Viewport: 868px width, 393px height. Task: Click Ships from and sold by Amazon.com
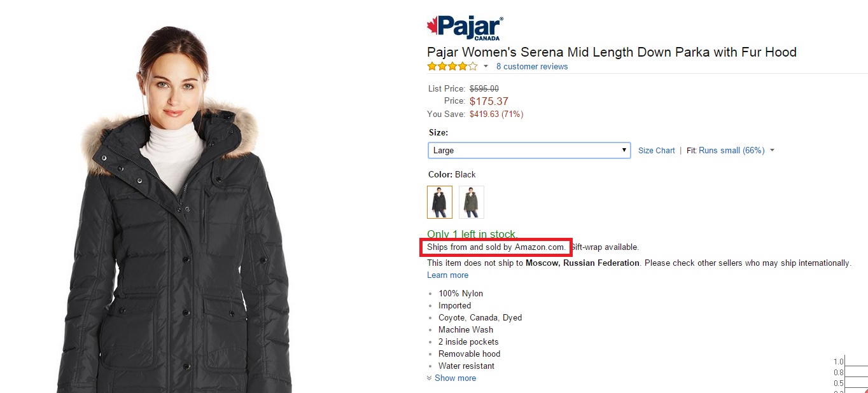pos(496,247)
